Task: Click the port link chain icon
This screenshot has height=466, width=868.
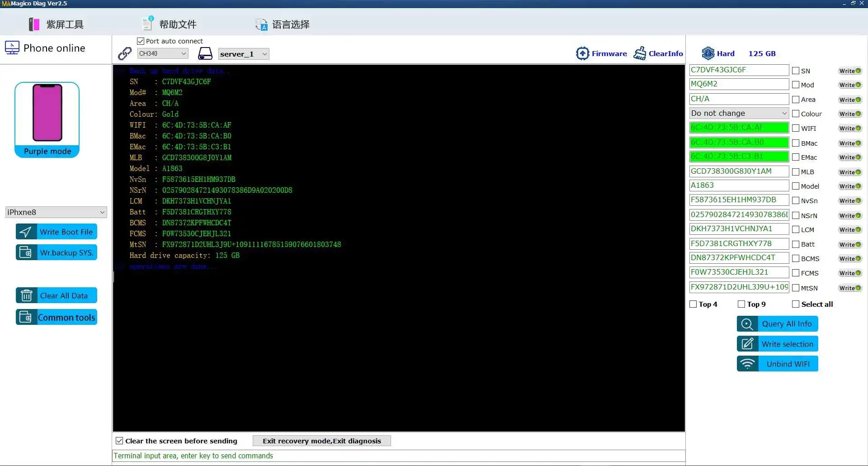Action: (124, 53)
